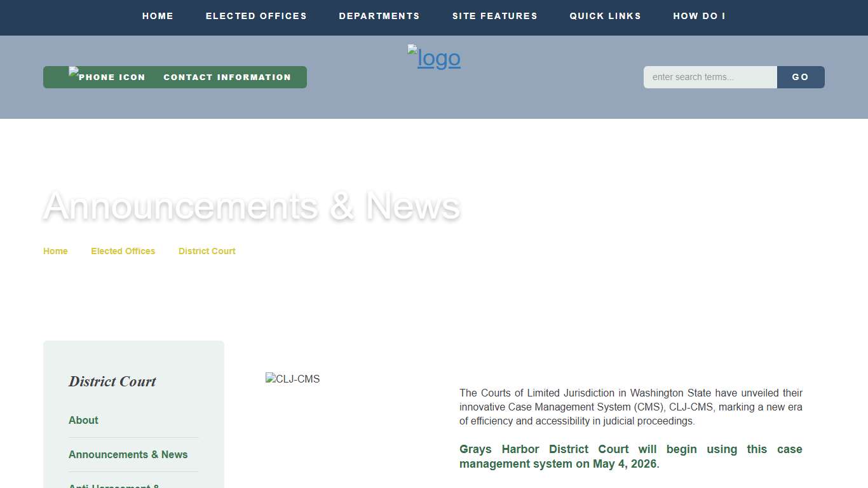The width and height of the screenshot is (868, 488).
Task: Click the CLJ-CMS image placeholder
Action: pos(293,379)
